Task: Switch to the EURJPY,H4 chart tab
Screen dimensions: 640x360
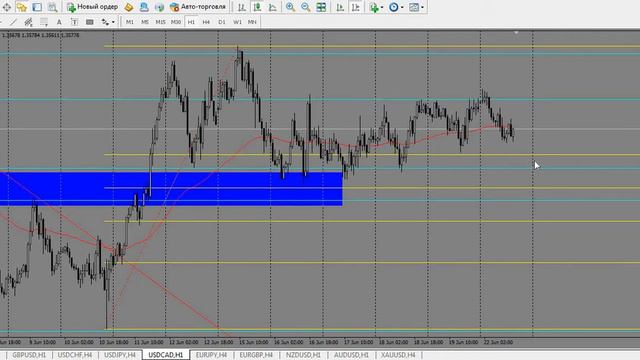Action: pyautogui.click(x=211, y=355)
